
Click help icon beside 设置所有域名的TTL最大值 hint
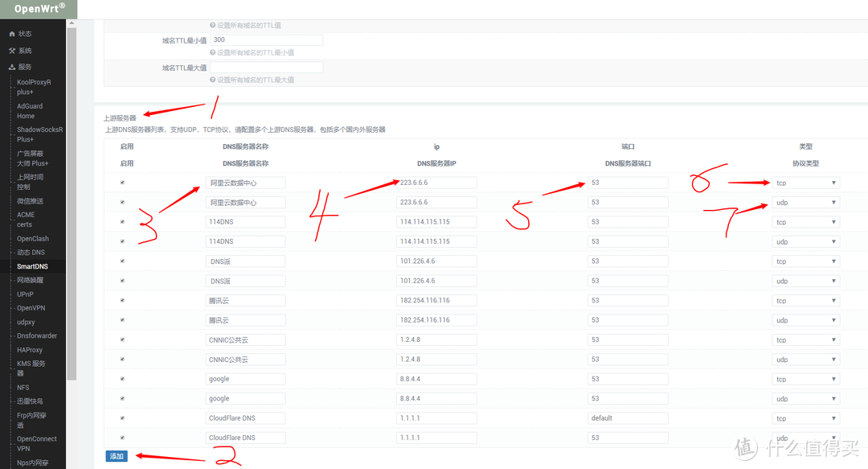click(212, 80)
